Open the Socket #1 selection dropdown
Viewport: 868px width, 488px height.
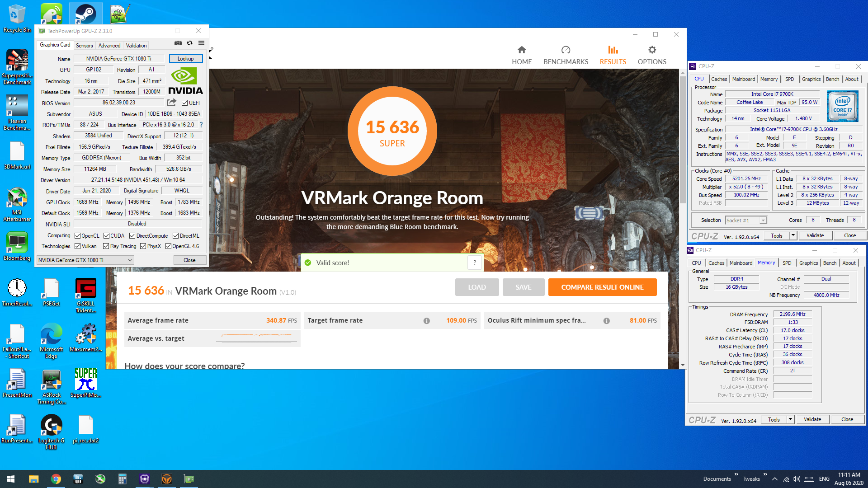pos(746,220)
